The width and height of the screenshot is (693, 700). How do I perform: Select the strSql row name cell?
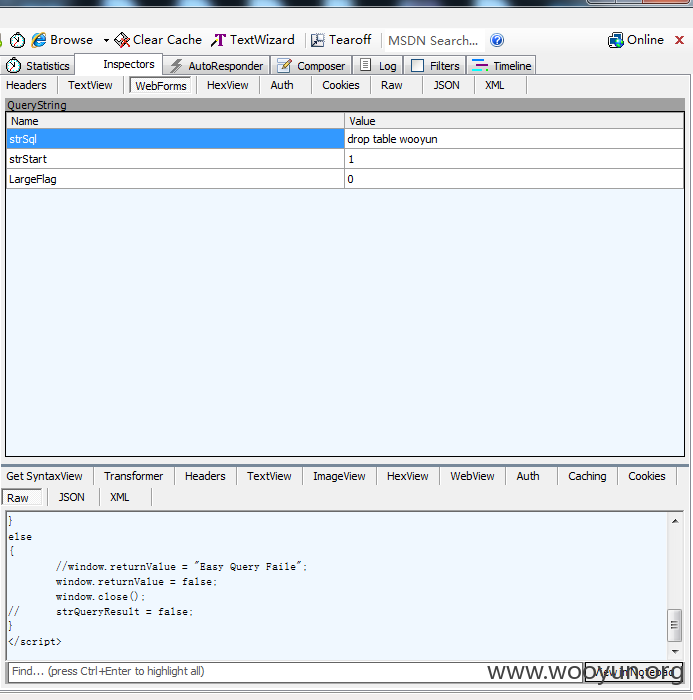(x=175, y=139)
